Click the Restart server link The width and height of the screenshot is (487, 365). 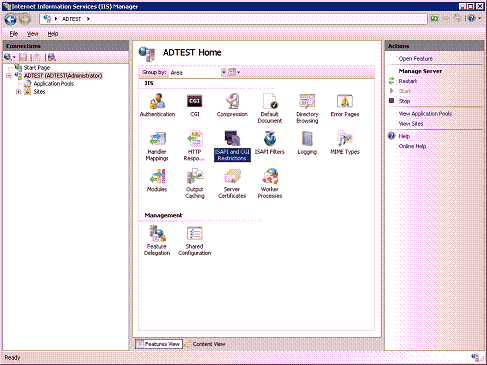coord(408,81)
